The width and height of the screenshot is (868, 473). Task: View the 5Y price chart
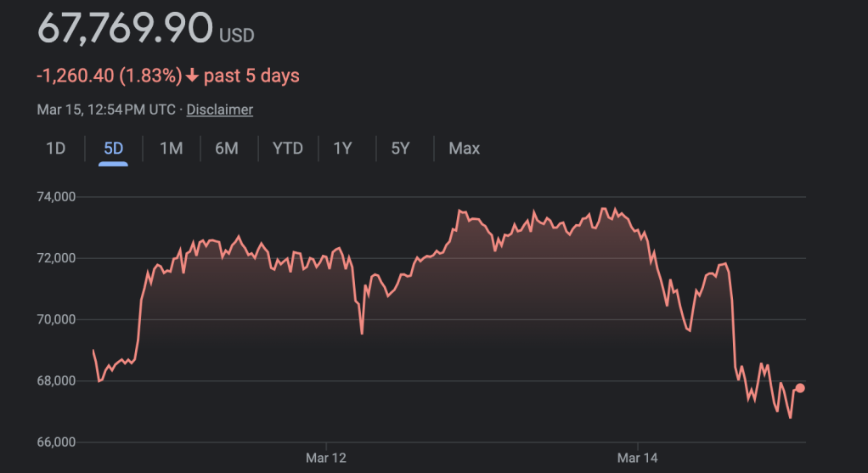pos(400,149)
